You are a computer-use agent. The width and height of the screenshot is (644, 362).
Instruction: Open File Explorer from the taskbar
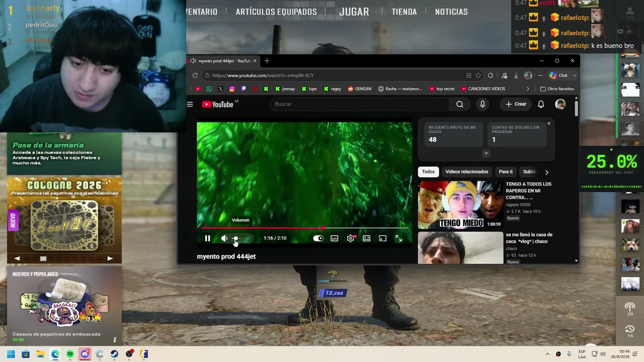pos(40,354)
